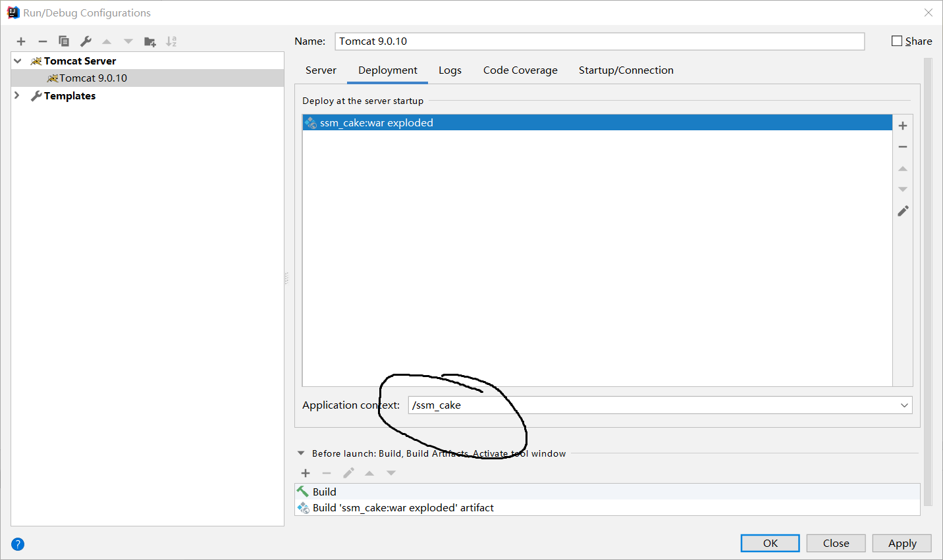Switch to the Server tab
The width and height of the screenshot is (943, 560).
coord(321,70)
